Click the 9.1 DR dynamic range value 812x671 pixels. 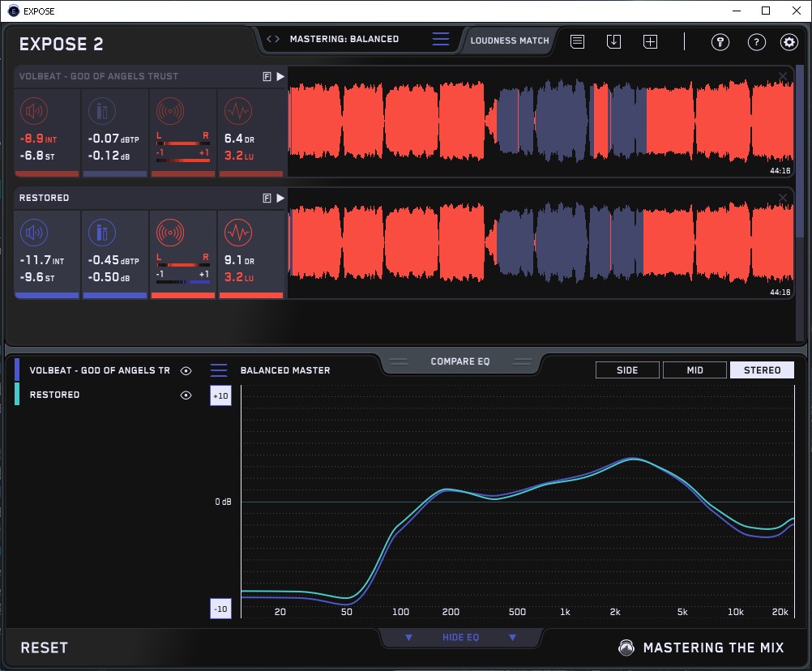pos(239,260)
